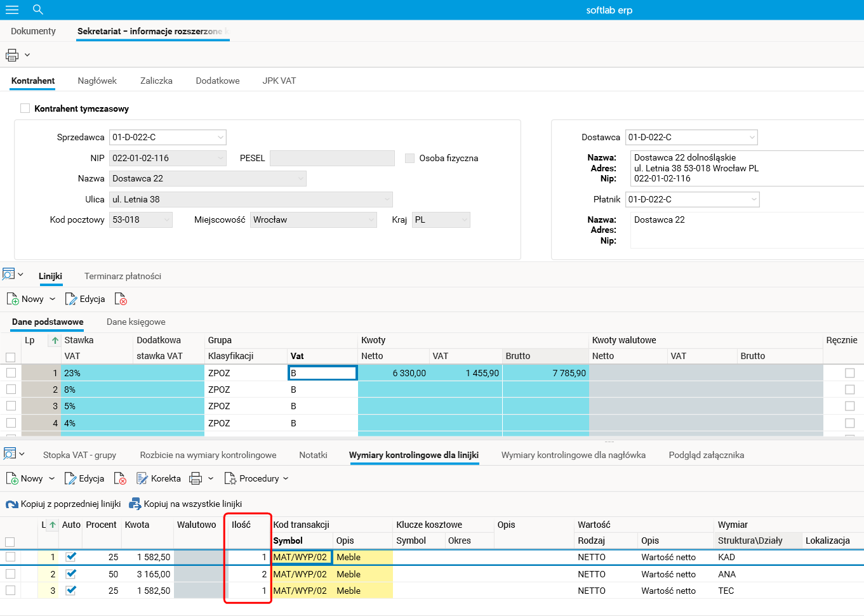Open the Dostawca combo box
The height and width of the screenshot is (616, 864).
point(752,137)
